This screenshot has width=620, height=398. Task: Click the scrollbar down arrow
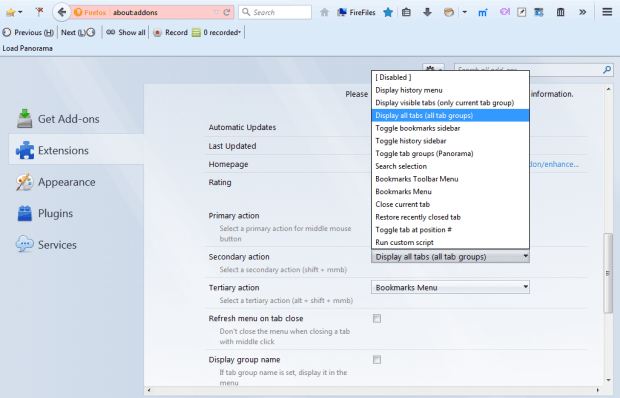608,380
